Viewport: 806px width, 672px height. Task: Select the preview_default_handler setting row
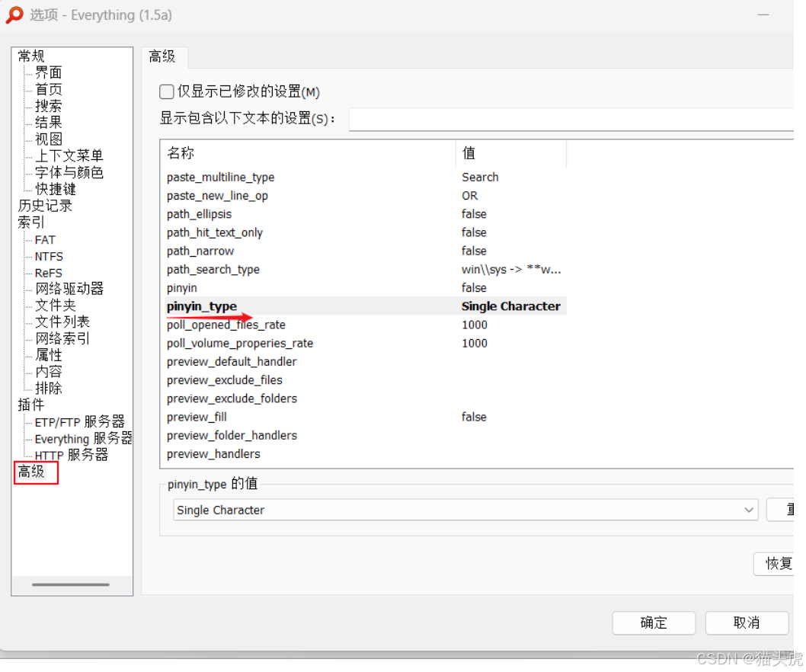[x=366, y=362]
